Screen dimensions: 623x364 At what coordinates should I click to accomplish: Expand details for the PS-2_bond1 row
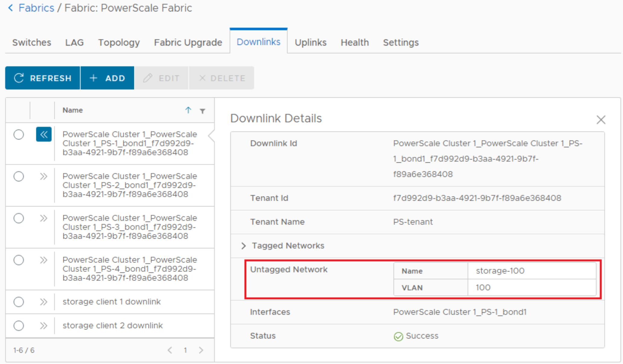click(x=44, y=176)
